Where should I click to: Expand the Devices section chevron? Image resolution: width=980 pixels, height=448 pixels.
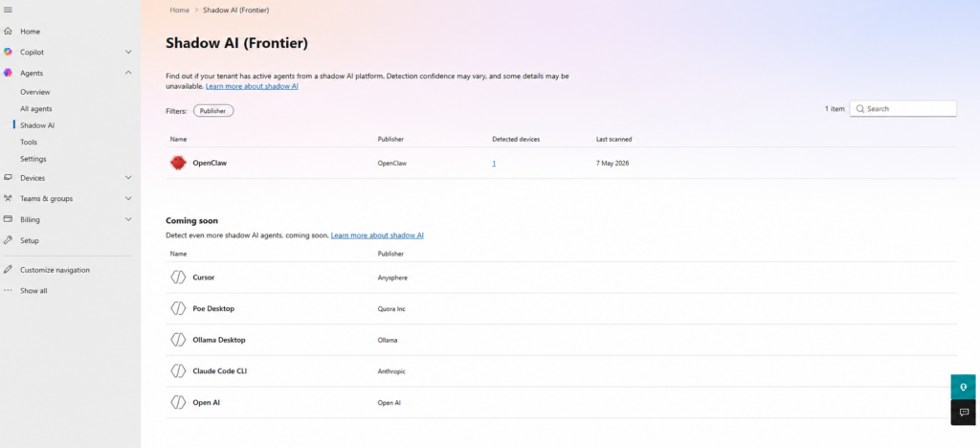coord(128,177)
